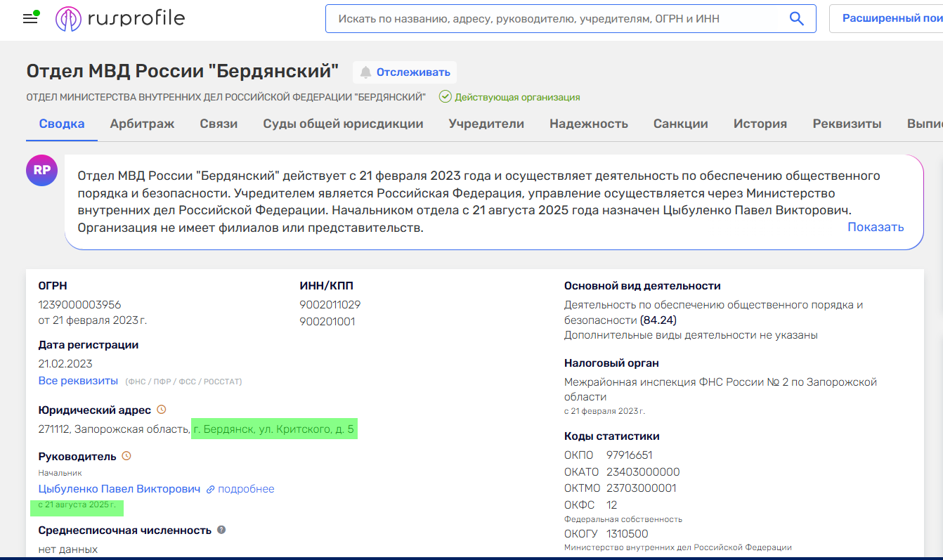Expand summary with Показать link
943x560 pixels.
tap(875, 227)
